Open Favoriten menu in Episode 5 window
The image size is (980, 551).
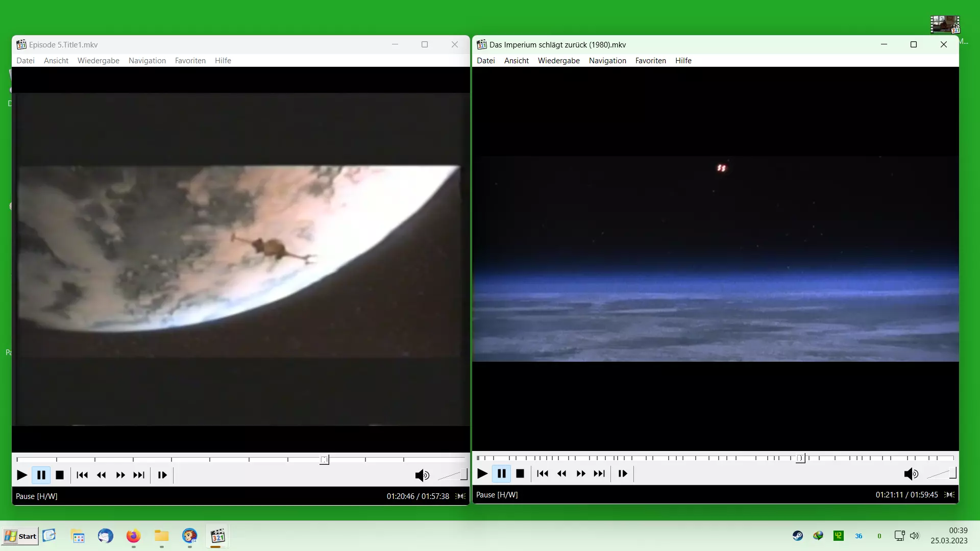coord(190,60)
